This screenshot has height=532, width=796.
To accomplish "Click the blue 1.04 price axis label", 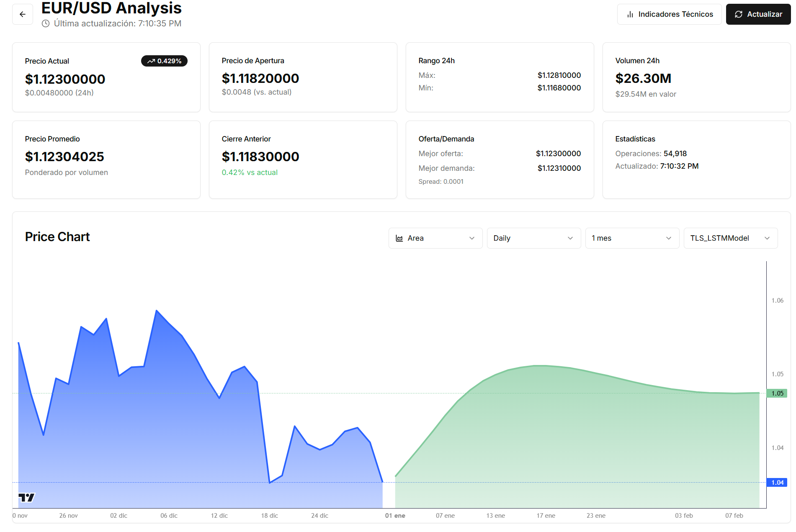I will 777,483.
